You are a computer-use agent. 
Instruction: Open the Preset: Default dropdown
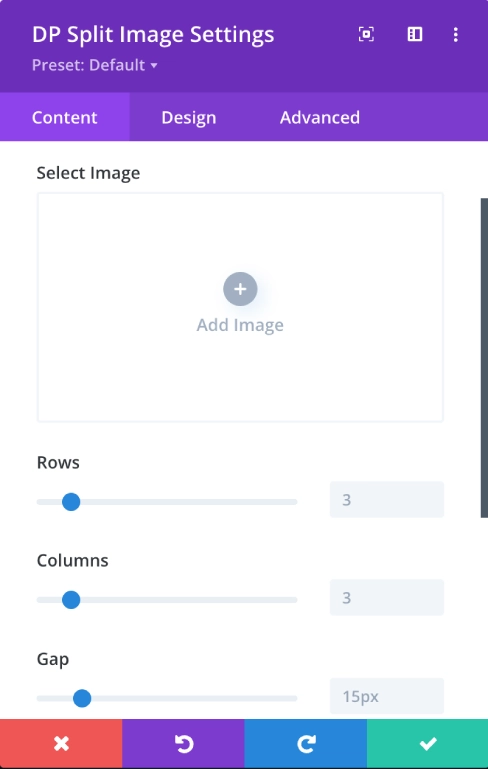click(x=95, y=65)
